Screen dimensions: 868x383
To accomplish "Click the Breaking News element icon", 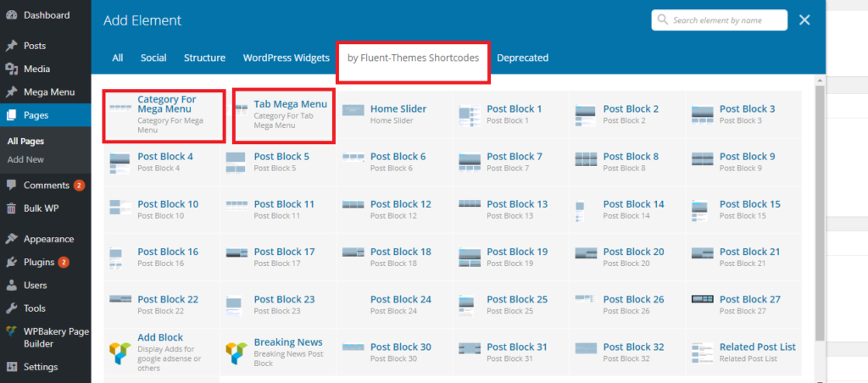I will tap(236, 351).
